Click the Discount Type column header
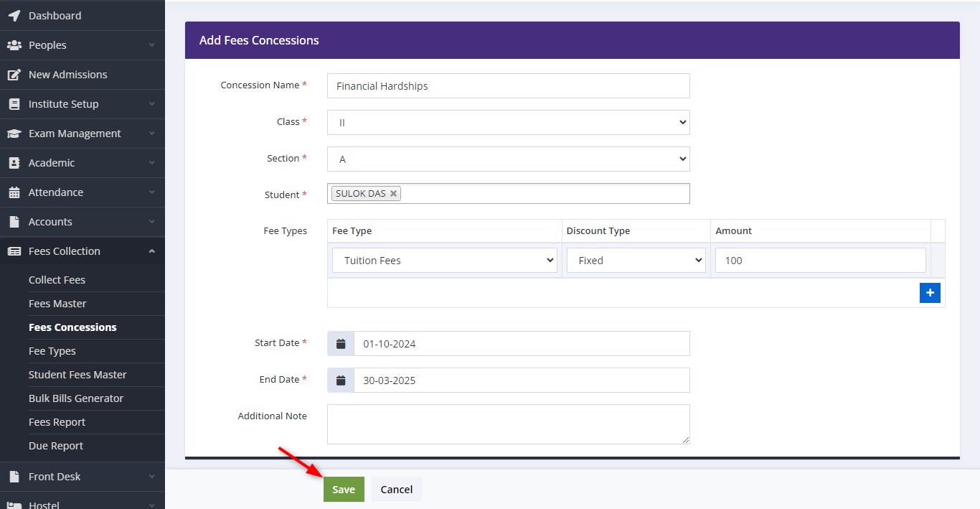The height and width of the screenshot is (509, 980). [598, 231]
